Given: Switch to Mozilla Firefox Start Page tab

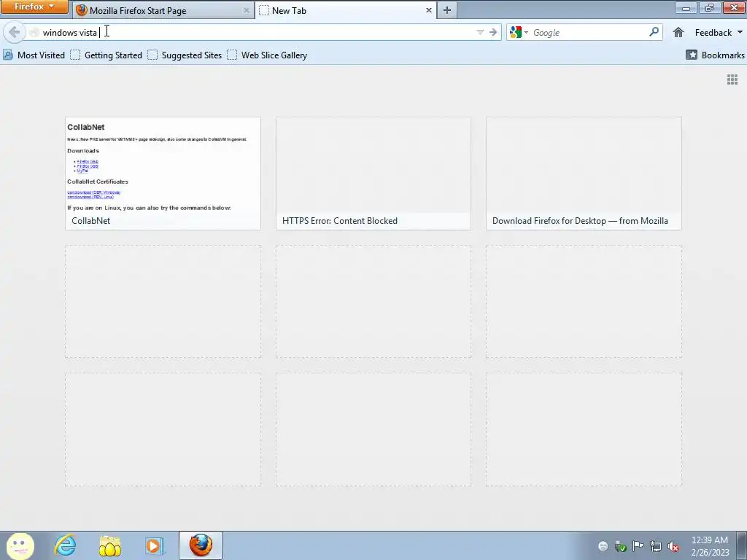Looking at the screenshot, I should click(x=163, y=10).
